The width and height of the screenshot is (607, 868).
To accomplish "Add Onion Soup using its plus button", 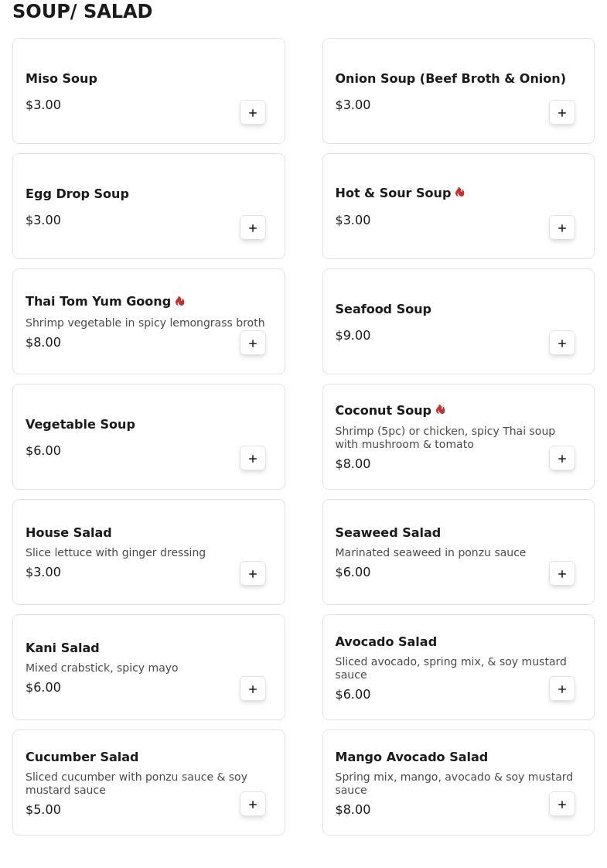I will pos(562,113).
